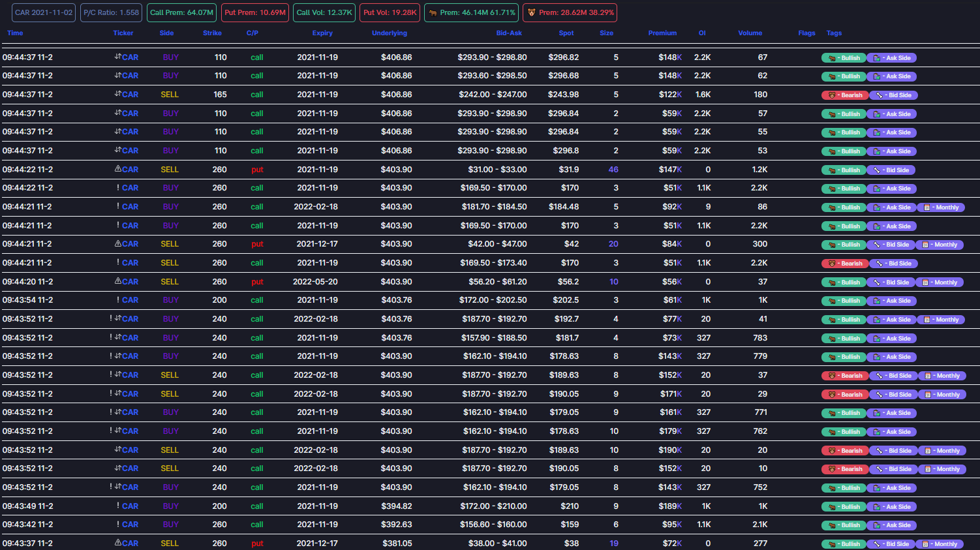Click the Bearish tag in the $169.50 - $173.40 row
The image size is (980, 550).
[845, 264]
